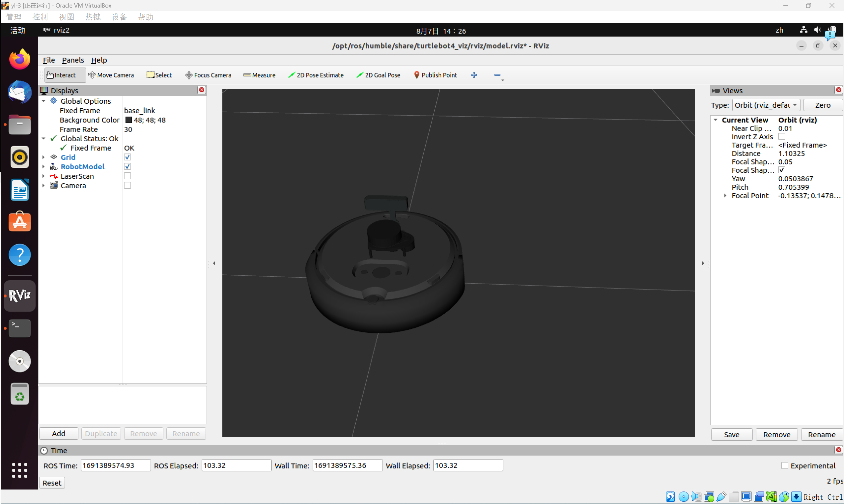
Task: Activate the Publish Point tool
Action: (436, 75)
